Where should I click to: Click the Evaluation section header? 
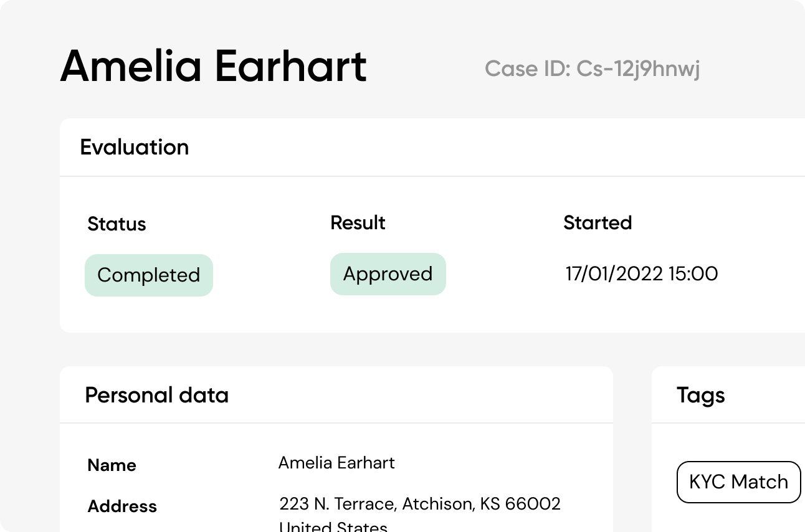coord(135,147)
